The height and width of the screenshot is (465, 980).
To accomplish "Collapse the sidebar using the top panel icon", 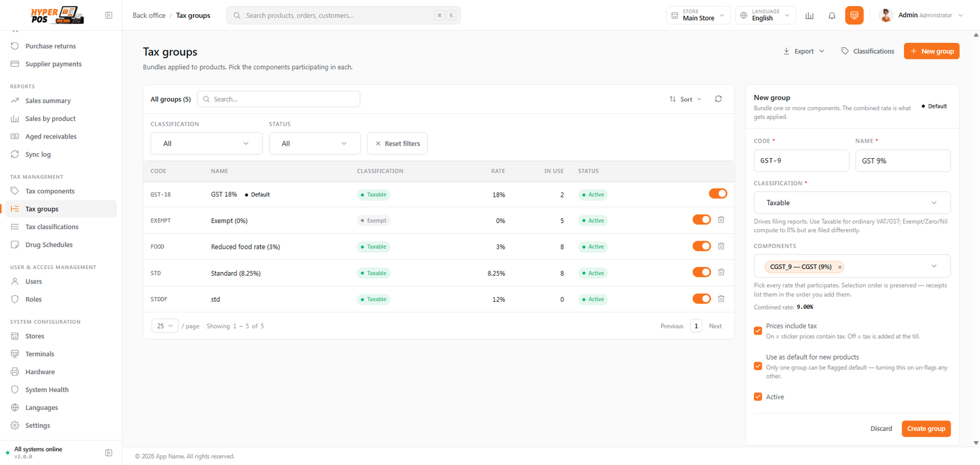I will point(108,15).
